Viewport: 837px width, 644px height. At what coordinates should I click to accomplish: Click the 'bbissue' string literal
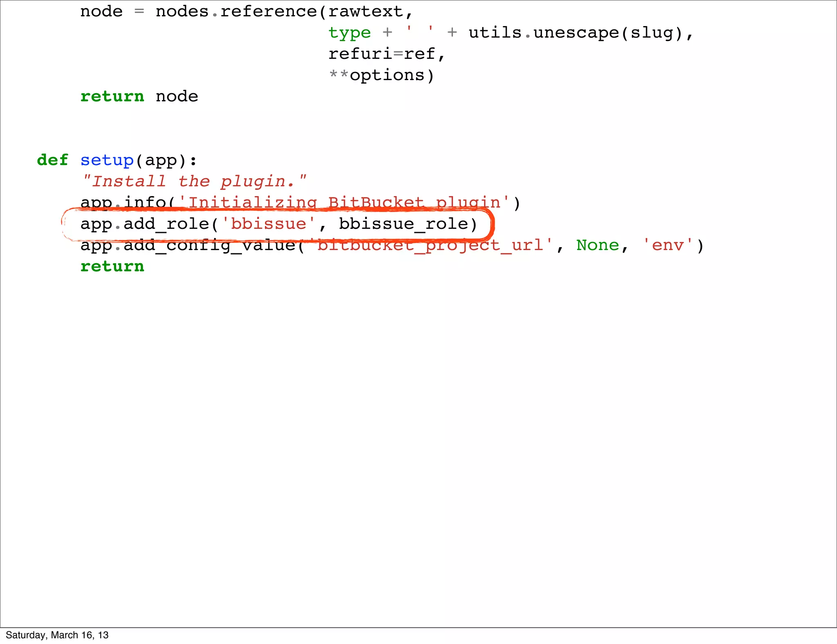pos(269,224)
